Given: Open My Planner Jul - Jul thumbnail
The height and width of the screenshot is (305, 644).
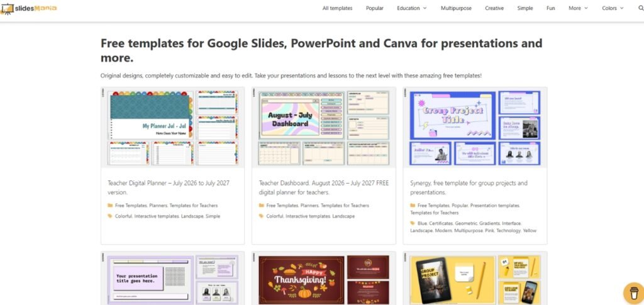Looking at the screenshot, I should [x=172, y=127].
